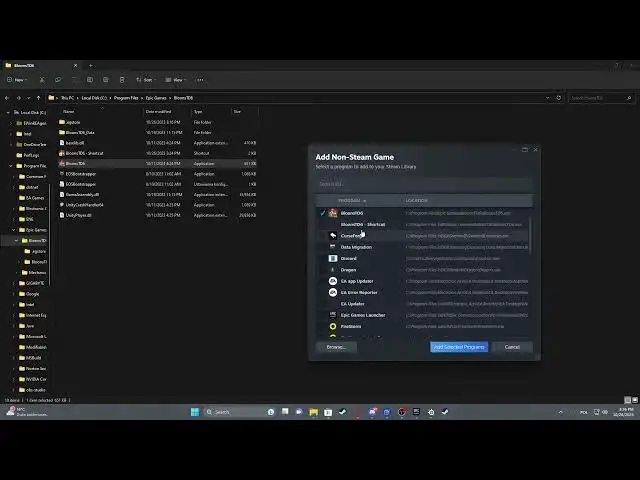Click the Discord icon in program list
Viewport: 640px width, 480px height.
[331, 258]
